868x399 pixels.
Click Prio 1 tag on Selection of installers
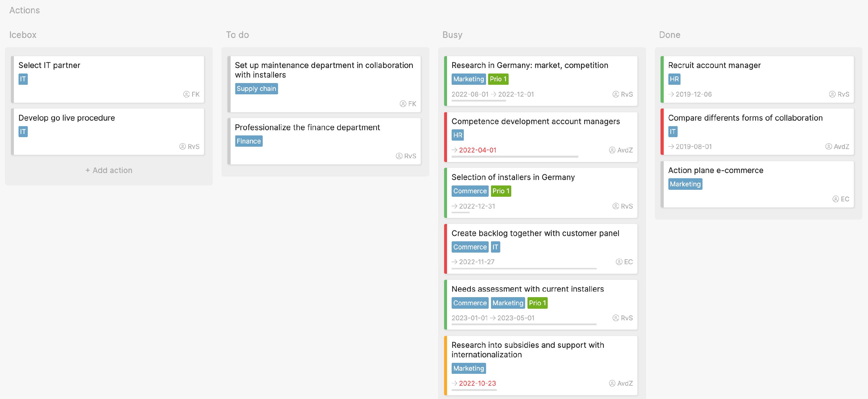click(501, 191)
